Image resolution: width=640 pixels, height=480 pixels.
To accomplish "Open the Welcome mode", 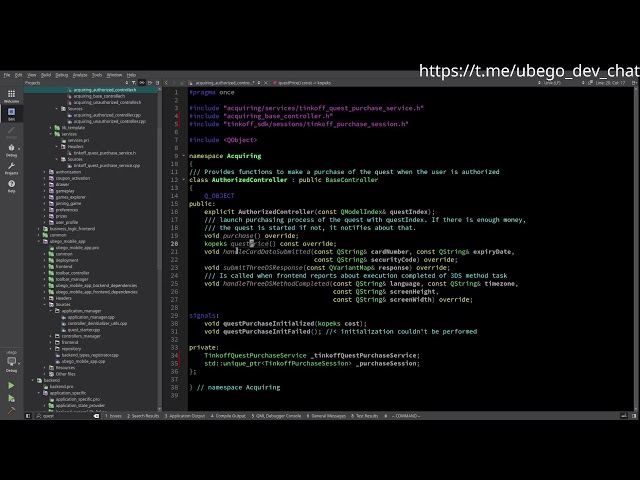I will point(11,96).
